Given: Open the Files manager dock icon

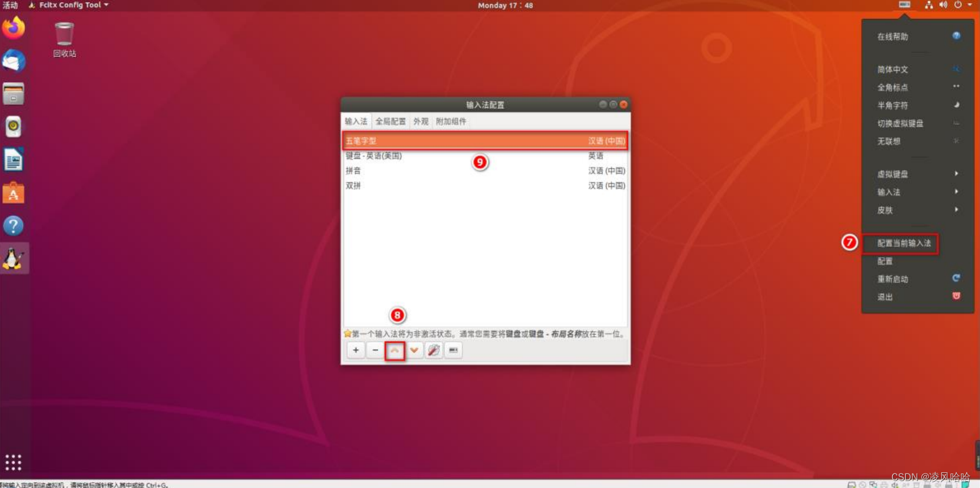Looking at the screenshot, I should pyautogui.click(x=13, y=93).
